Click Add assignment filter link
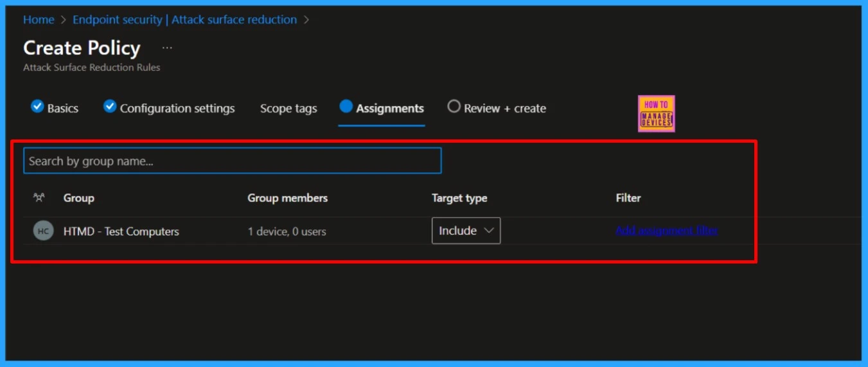868x367 pixels. pos(666,231)
